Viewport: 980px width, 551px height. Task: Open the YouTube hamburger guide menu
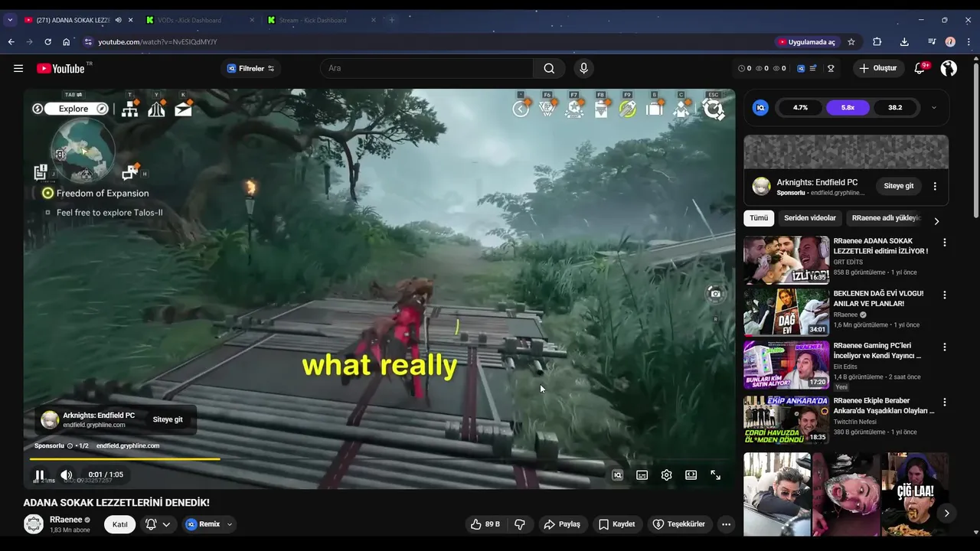pos(18,68)
